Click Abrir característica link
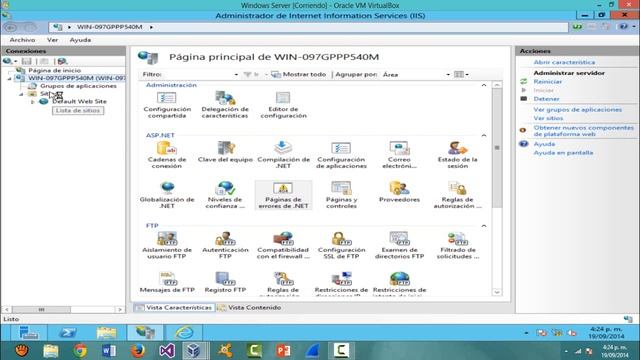 point(564,62)
